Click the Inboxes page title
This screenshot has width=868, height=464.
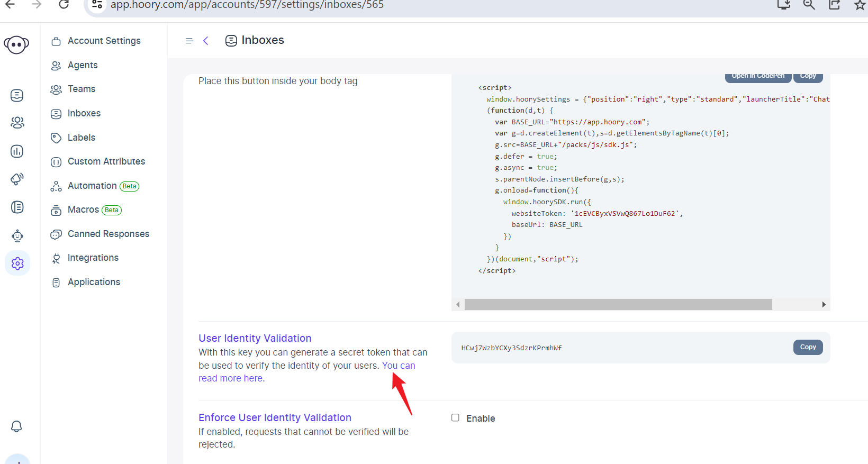263,40
